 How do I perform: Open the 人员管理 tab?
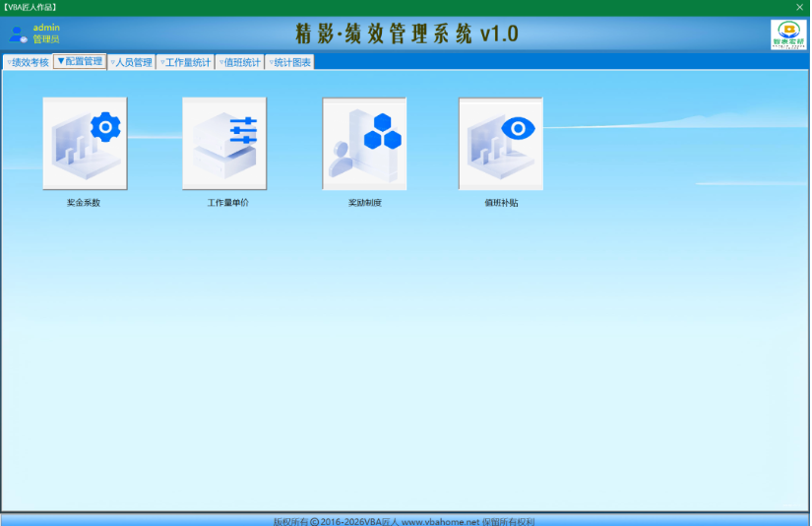[x=132, y=62]
